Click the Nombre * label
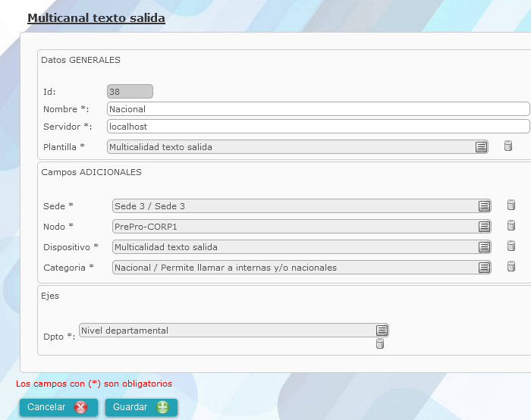This screenshot has width=531, height=420. click(x=66, y=109)
